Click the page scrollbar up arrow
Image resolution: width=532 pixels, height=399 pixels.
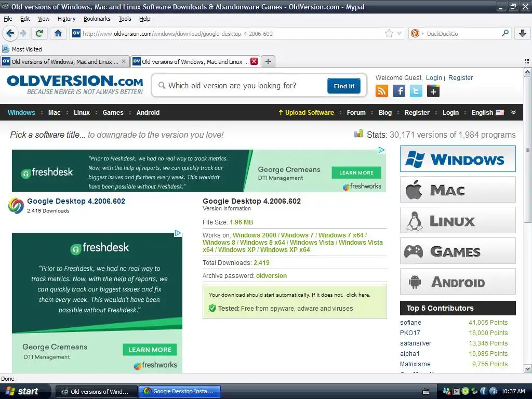(x=527, y=72)
